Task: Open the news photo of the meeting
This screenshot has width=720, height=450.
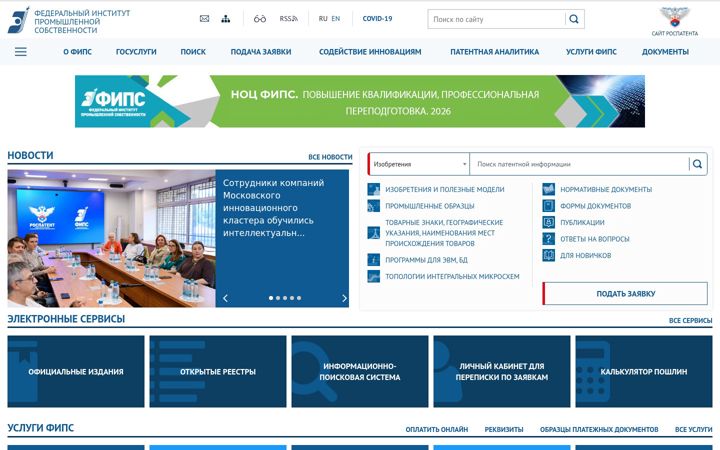Action: (x=111, y=238)
